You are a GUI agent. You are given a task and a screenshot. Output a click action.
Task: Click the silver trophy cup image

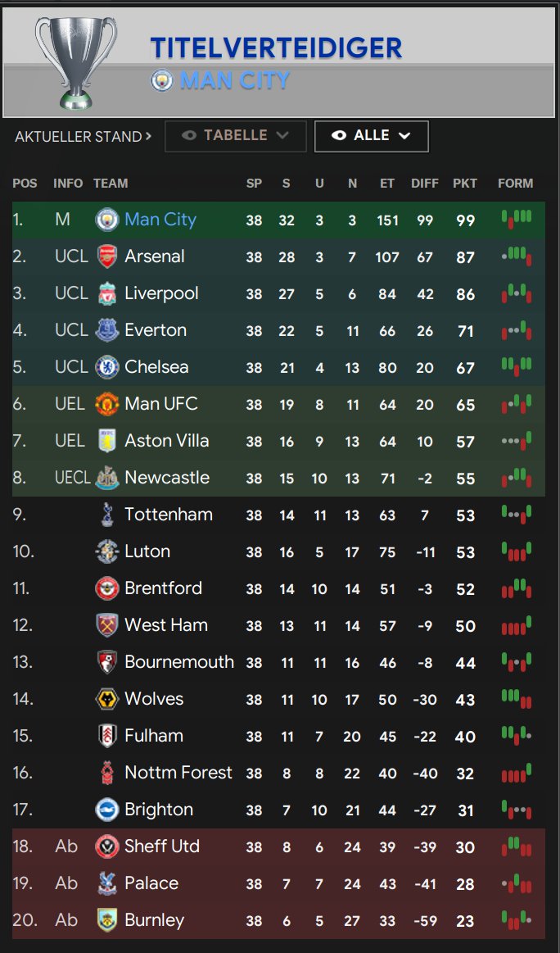pyautogui.click(x=76, y=61)
